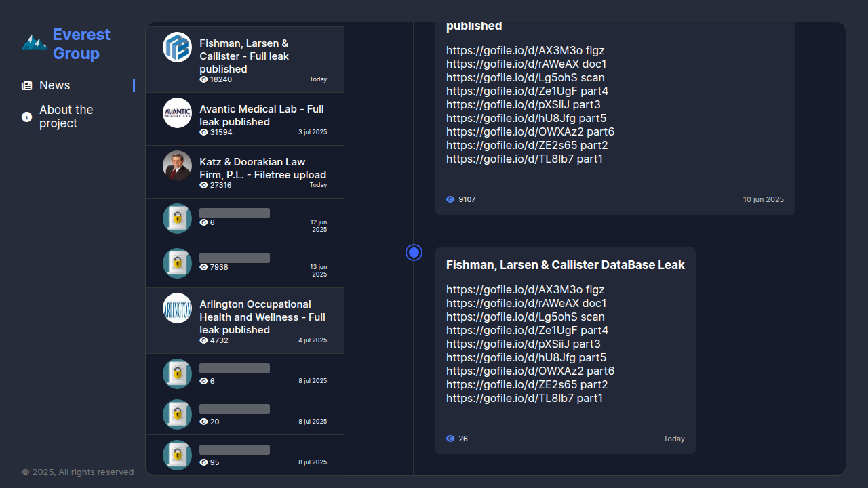868x488 pixels.
Task: Click the info icon beside About the project
Action: click(x=26, y=117)
